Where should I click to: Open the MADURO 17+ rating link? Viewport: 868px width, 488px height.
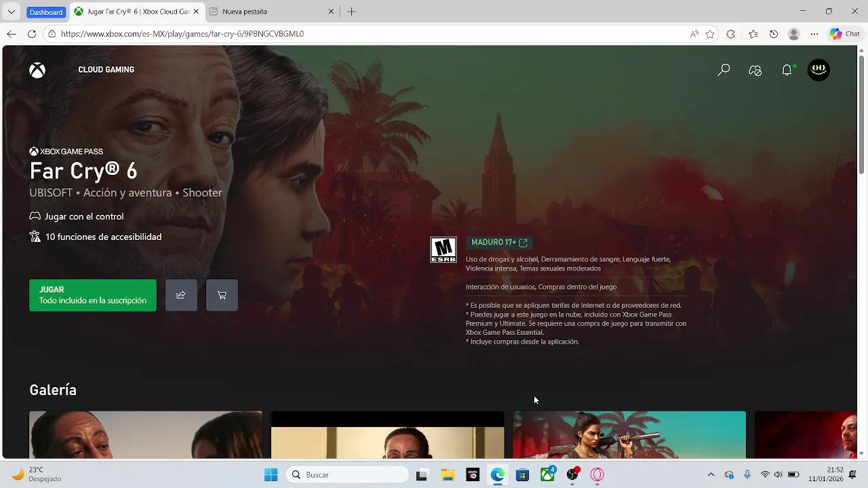499,243
